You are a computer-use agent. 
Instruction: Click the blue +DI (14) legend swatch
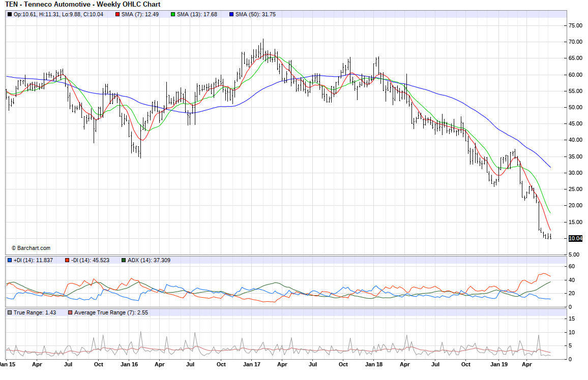point(10,260)
